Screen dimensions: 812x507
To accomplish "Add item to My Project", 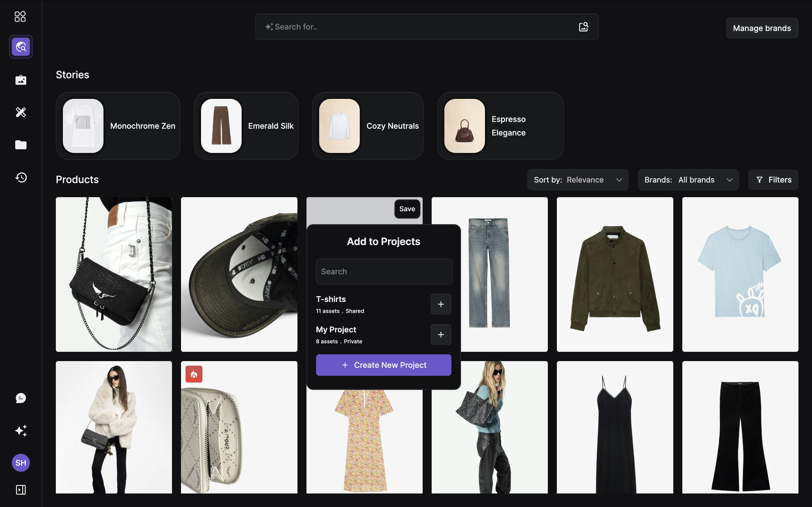I will 441,335.
